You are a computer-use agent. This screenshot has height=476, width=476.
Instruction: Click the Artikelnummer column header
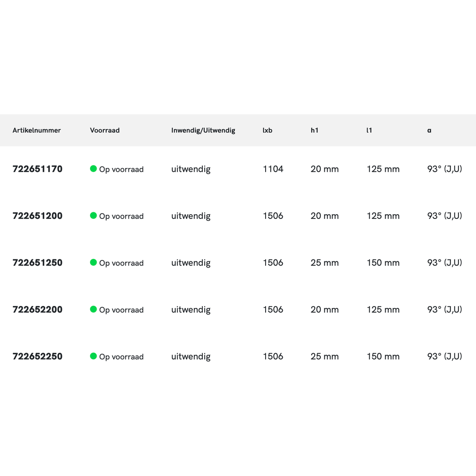pos(37,130)
